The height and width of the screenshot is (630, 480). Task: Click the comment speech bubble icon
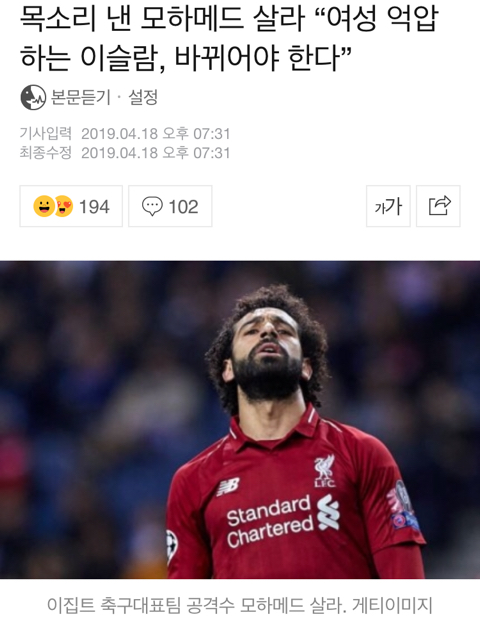(152, 207)
